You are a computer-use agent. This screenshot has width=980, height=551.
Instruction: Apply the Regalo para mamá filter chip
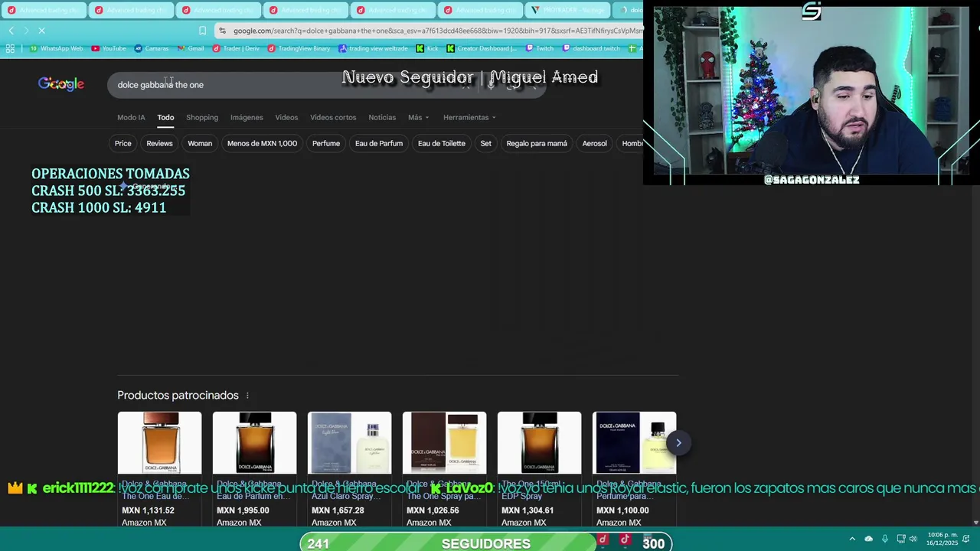[x=537, y=143]
